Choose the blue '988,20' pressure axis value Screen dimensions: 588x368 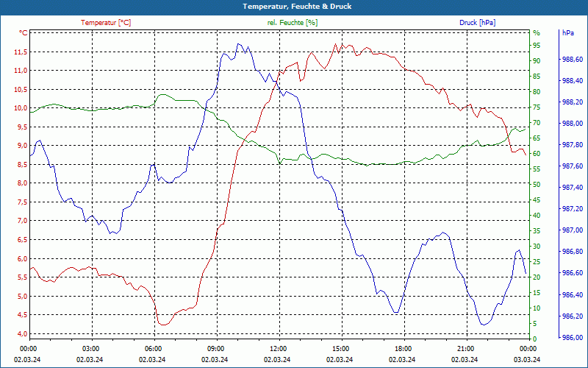pyautogui.click(x=573, y=102)
